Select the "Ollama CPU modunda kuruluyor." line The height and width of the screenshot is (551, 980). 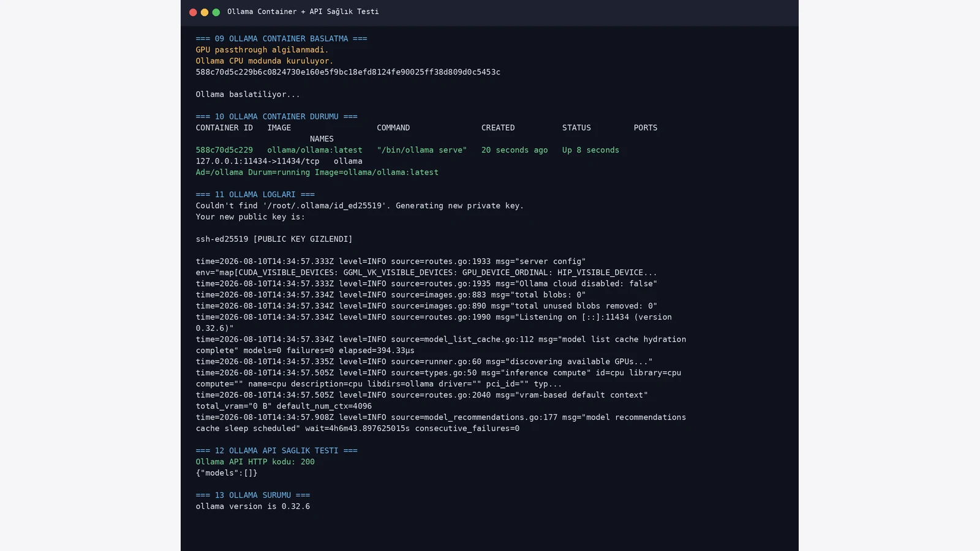coord(265,61)
